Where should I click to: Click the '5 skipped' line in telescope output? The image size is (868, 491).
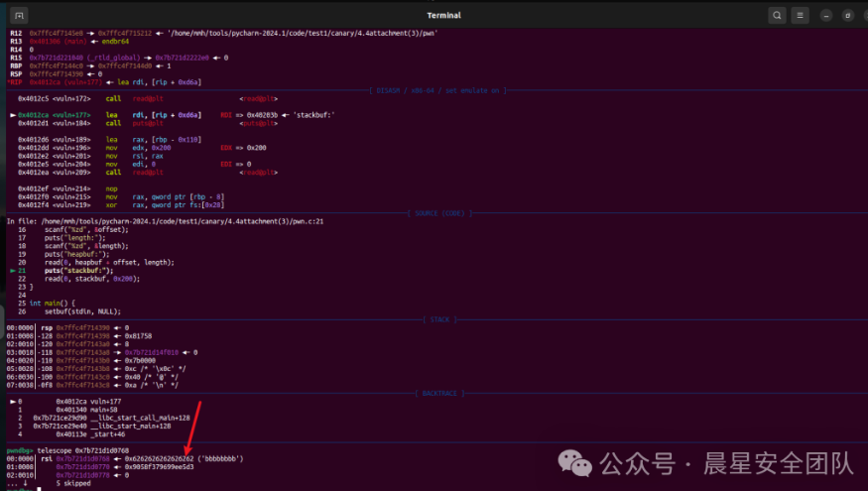[73, 483]
